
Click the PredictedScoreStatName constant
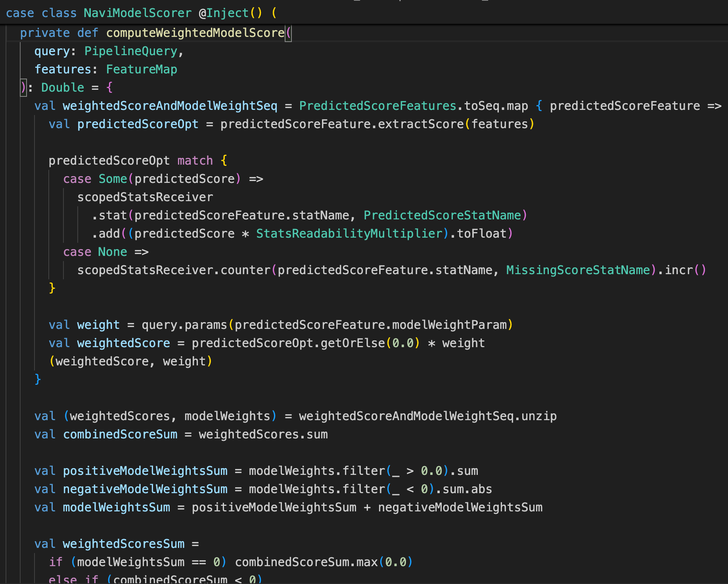[443, 215]
